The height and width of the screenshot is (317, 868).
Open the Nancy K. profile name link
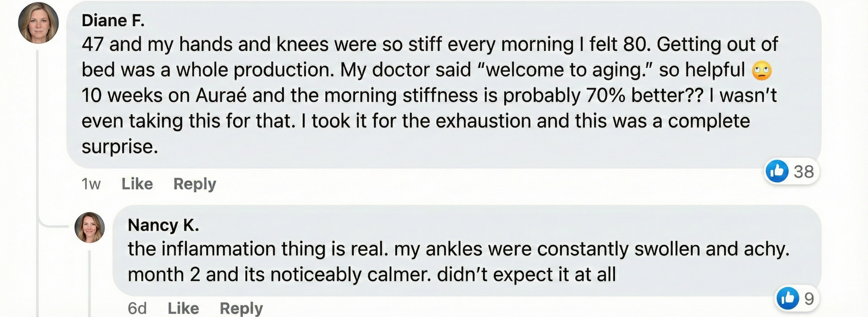(x=163, y=225)
